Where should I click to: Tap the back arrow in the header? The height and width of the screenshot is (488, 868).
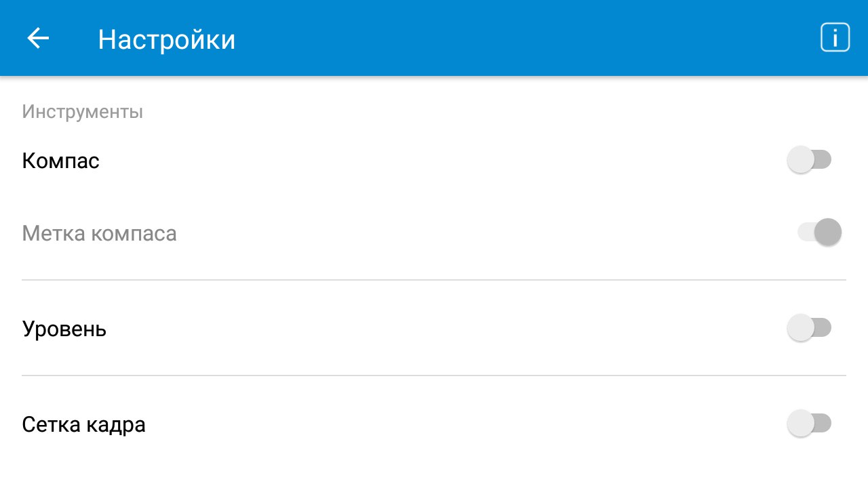[x=38, y=39]
